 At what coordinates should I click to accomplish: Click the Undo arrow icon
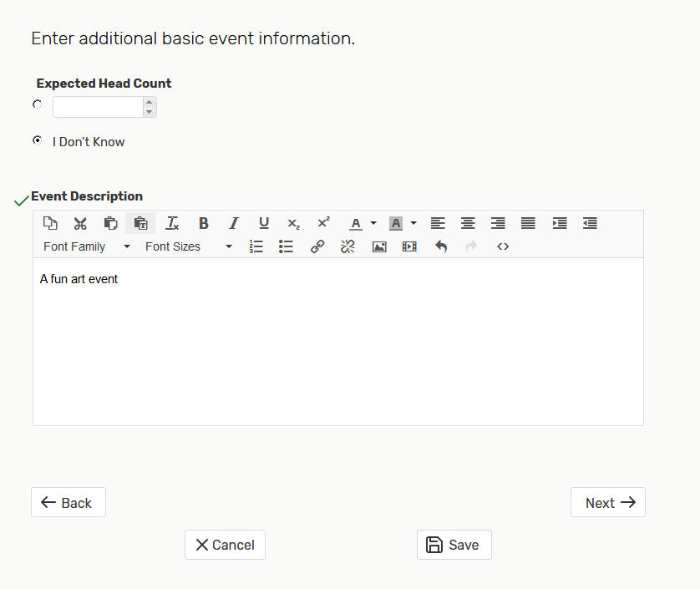tap(441, 246)
